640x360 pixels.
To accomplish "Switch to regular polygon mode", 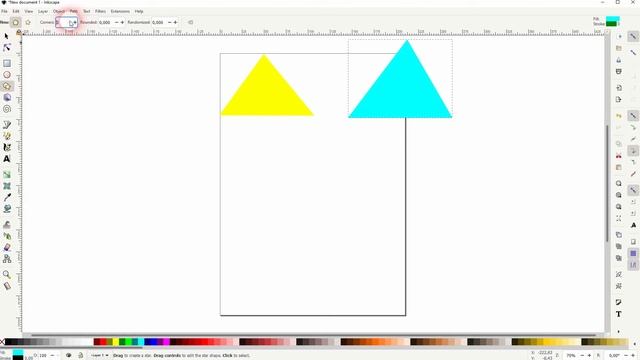I will click(16, 22).
